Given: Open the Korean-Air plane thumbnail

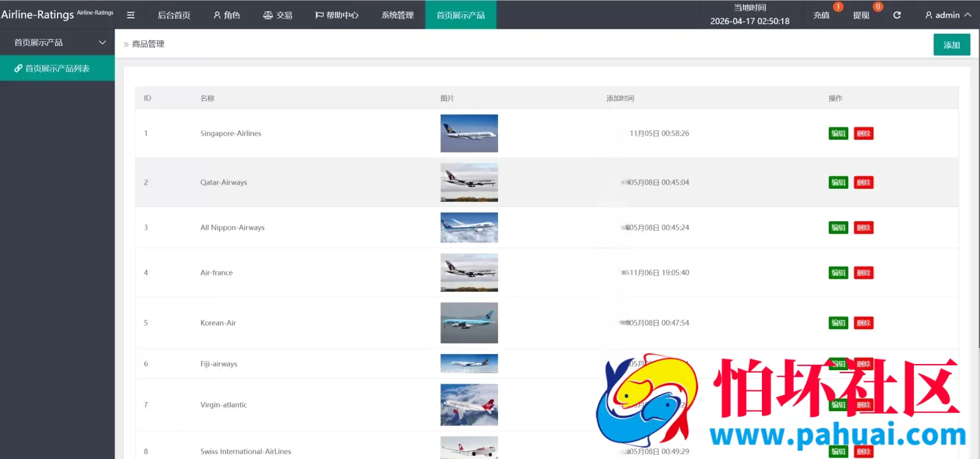Looking at the screenshot, I should pos(469,323).
